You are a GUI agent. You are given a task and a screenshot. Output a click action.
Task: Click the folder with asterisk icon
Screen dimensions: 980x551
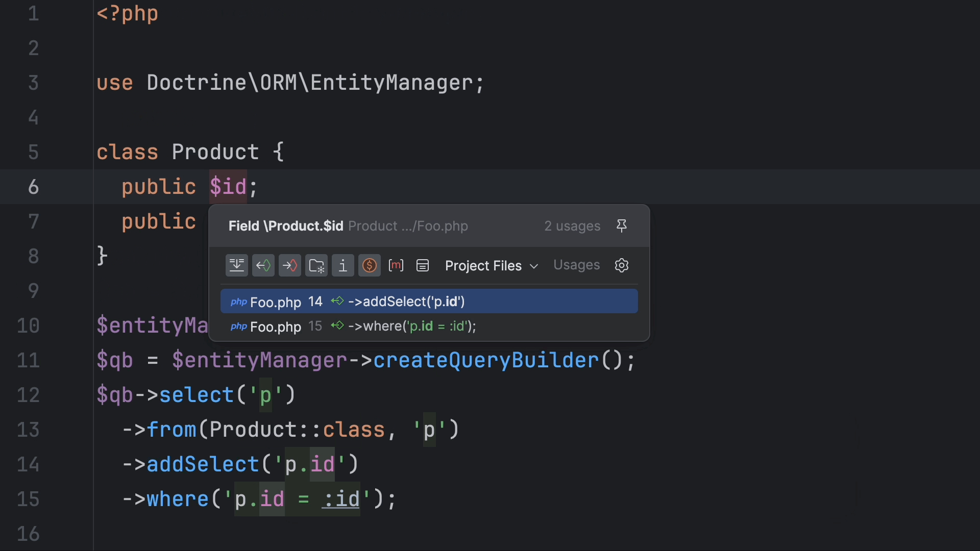[316, 265]
